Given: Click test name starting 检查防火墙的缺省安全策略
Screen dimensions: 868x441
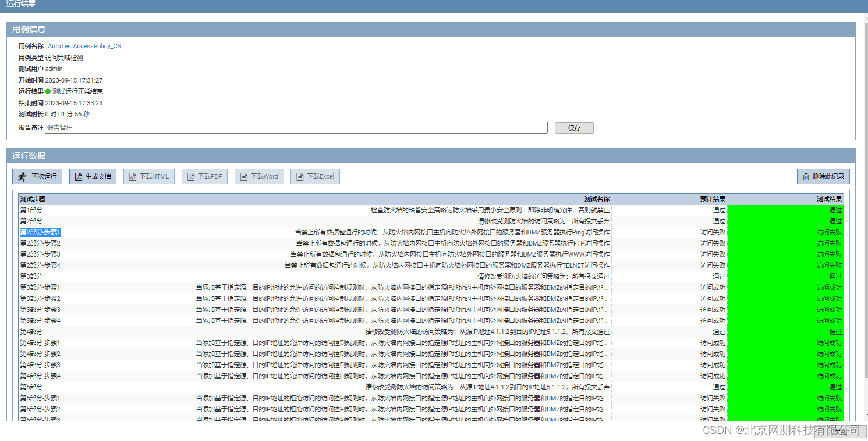Looking at the screenshot, I should coord(490,210).
